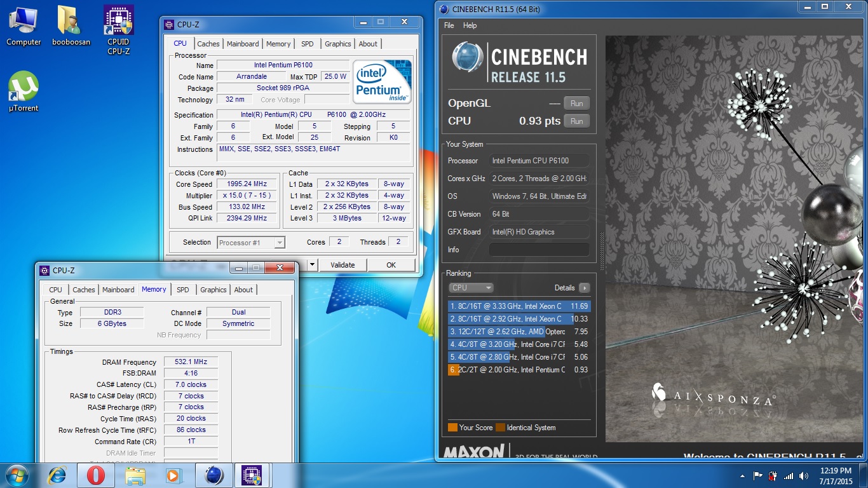Run the OpenGL benchmark in Cinebench
The width and height of the screenshot is (868, 488).
coord(577,104)
